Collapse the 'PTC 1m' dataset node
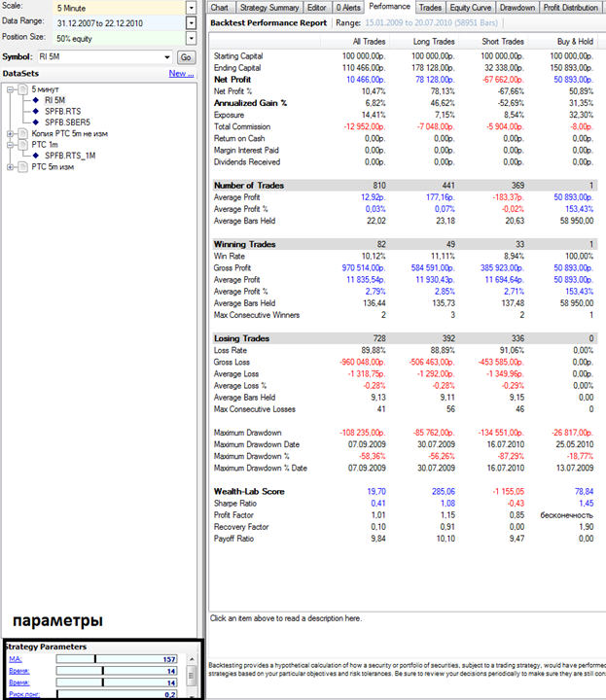 click(x=10, y=144)
